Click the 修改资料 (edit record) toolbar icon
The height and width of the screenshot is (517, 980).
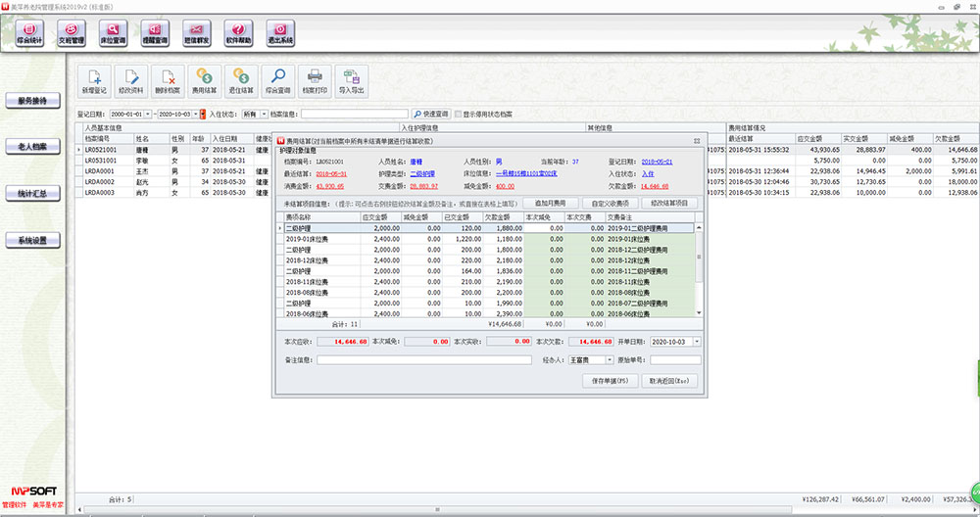click(x=131, y=78)
